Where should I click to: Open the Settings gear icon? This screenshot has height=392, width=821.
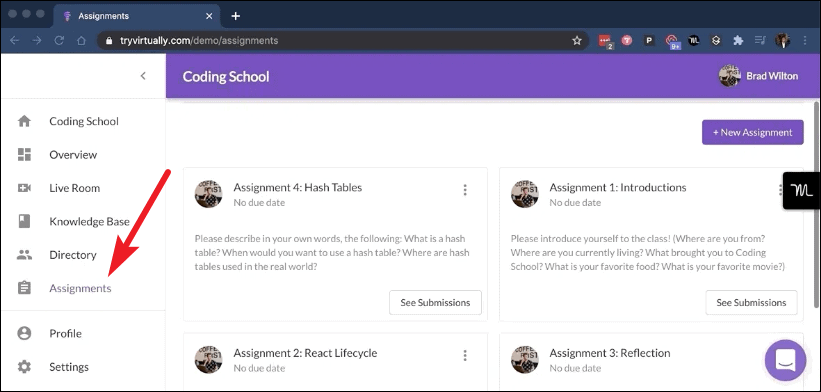24,366
